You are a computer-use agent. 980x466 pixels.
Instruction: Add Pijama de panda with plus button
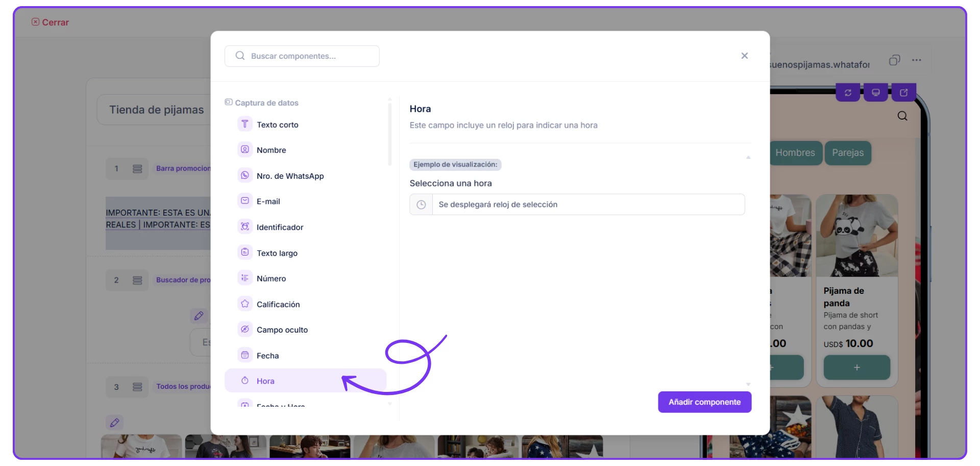coord(856,367)
